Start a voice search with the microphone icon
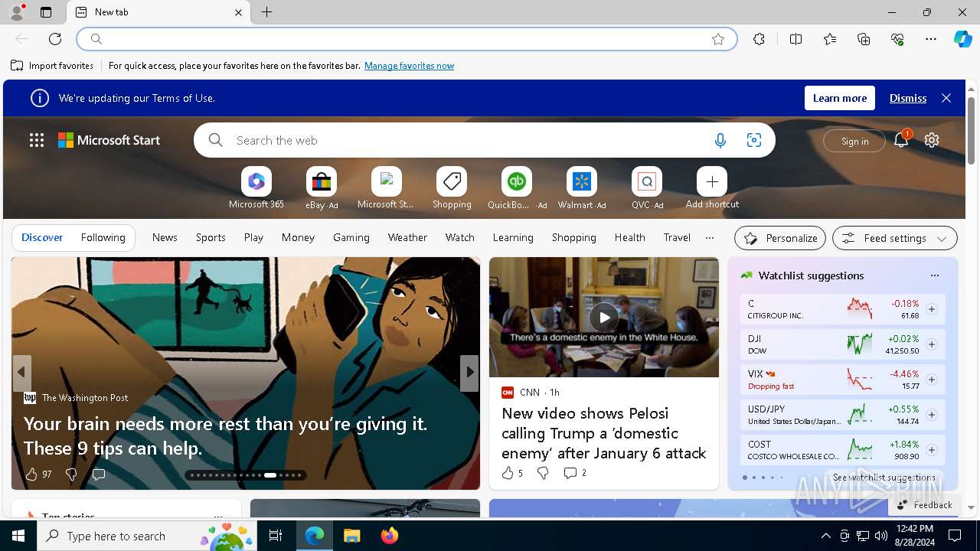The image size is (980, 551). click(720, 140)
